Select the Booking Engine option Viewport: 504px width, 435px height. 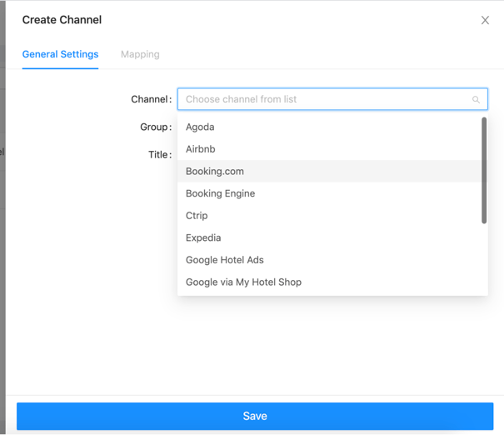tap(329, 193)
